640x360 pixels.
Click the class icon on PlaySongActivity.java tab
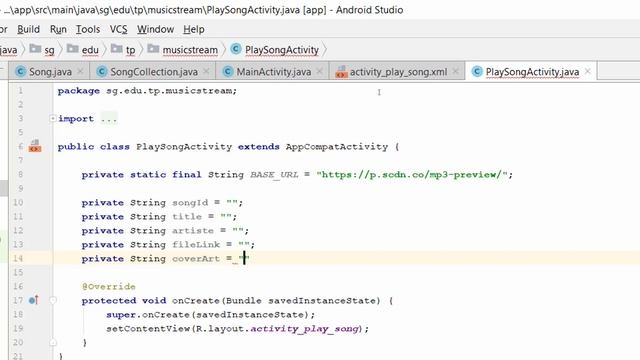click(x=477, y=71)
